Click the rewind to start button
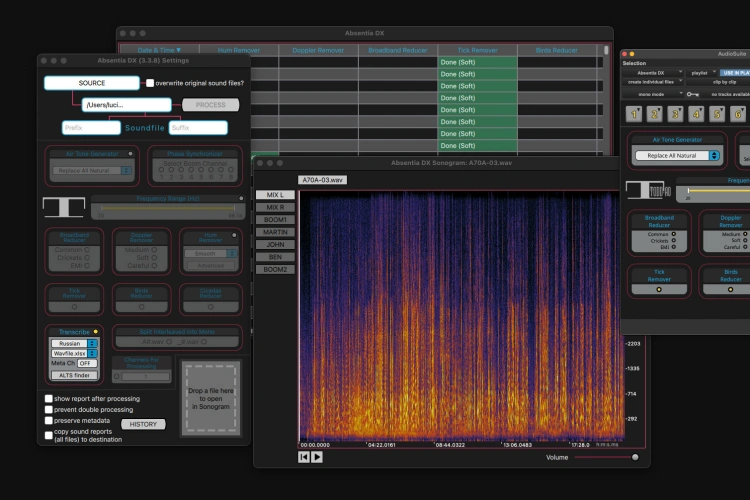 (x=304, y=457)
